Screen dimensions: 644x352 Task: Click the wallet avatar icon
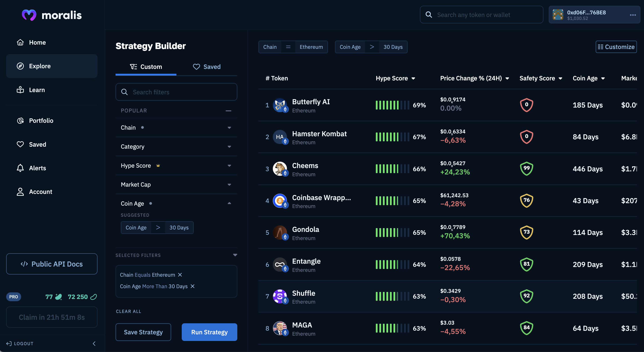(x=558, y=15)
